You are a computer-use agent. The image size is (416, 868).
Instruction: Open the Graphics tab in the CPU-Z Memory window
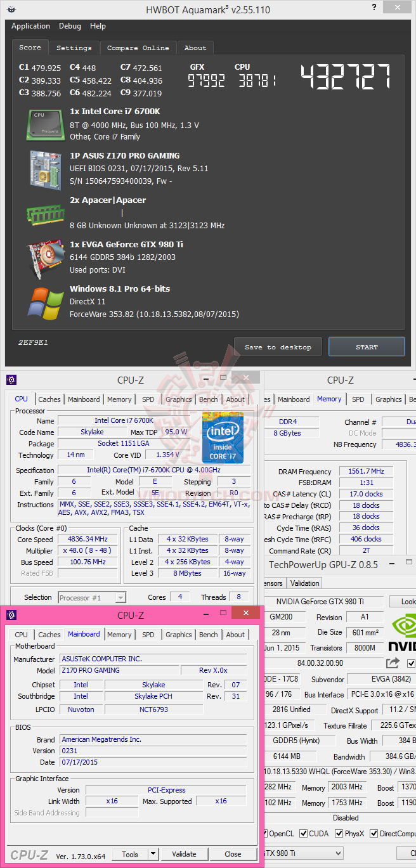click(389, 399)
